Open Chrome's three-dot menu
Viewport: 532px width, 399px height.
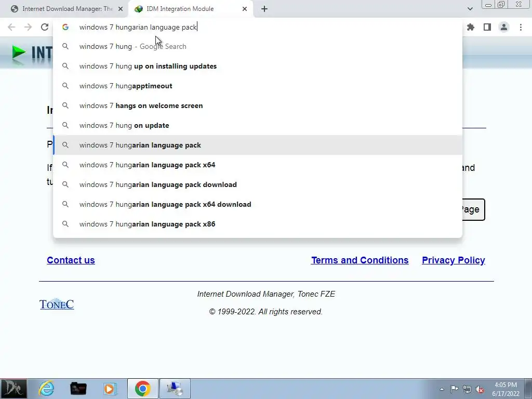[x=521, y=27]
